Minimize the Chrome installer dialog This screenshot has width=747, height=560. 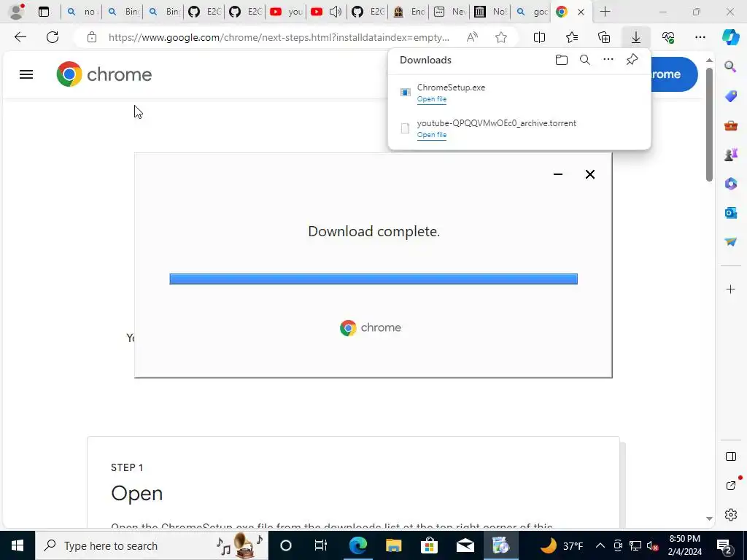558,174
